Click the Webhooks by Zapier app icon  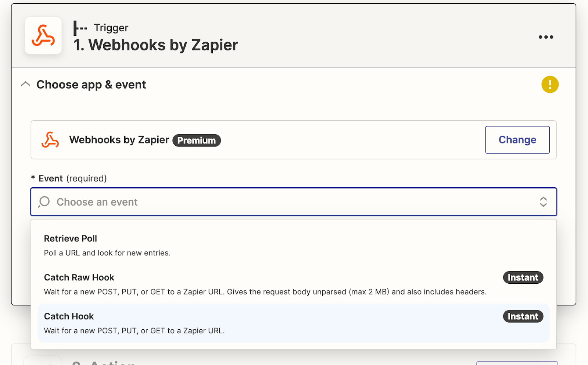43,35
